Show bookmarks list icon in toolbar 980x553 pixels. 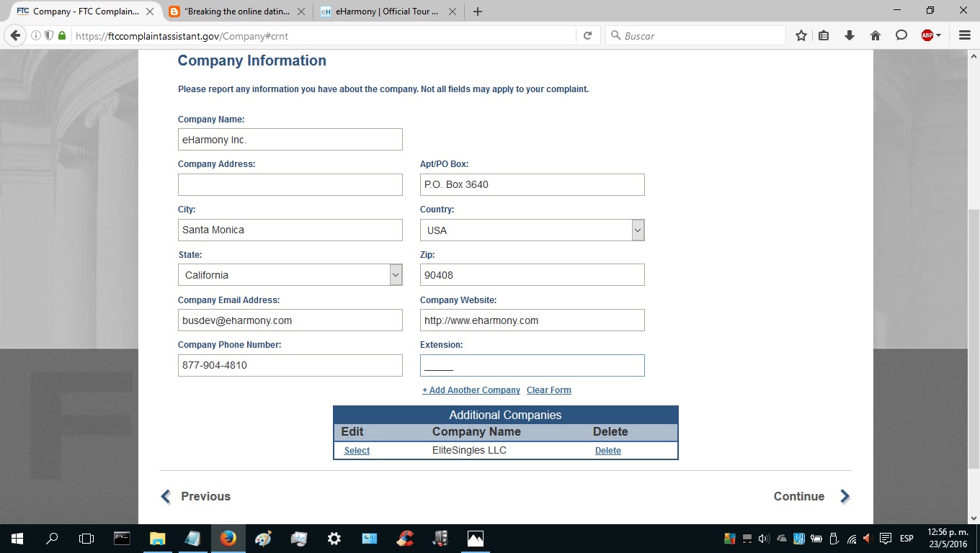coord(824,35)
